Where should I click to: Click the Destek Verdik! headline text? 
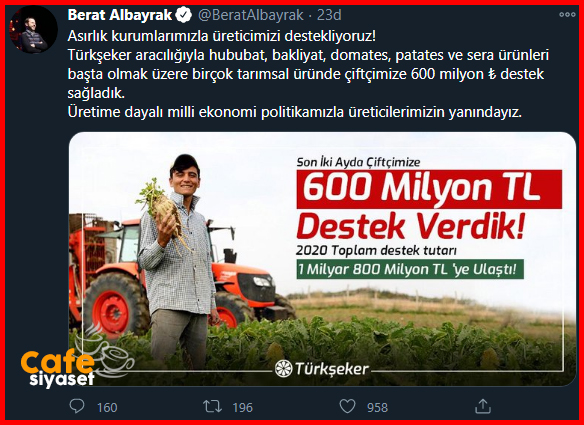[x=411, y=227]
